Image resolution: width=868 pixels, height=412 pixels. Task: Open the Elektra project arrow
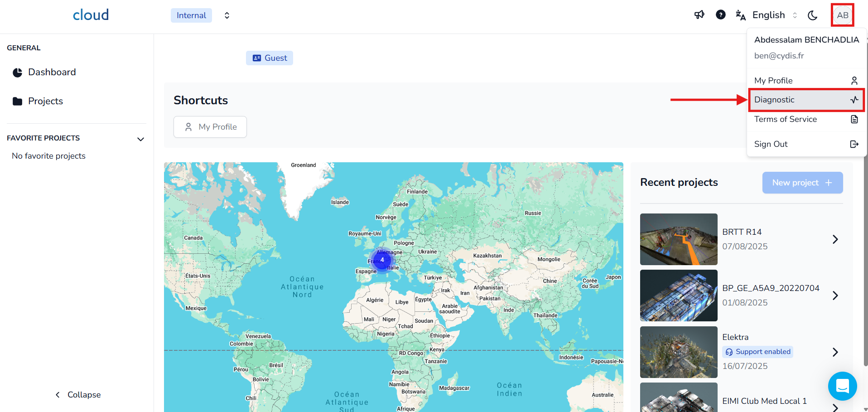click(x=835, y=352)
